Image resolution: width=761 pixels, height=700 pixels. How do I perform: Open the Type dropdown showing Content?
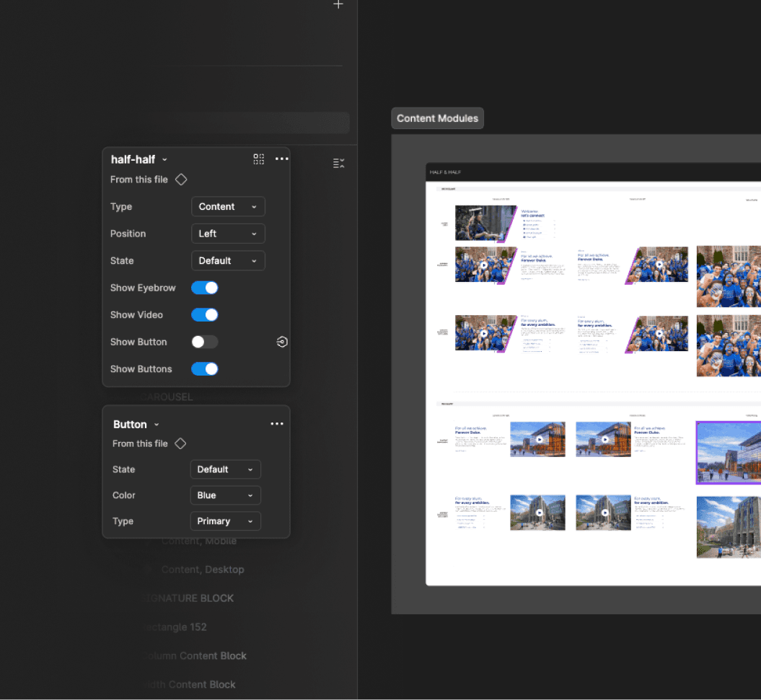pyautogui.click(x=228, y=206)
